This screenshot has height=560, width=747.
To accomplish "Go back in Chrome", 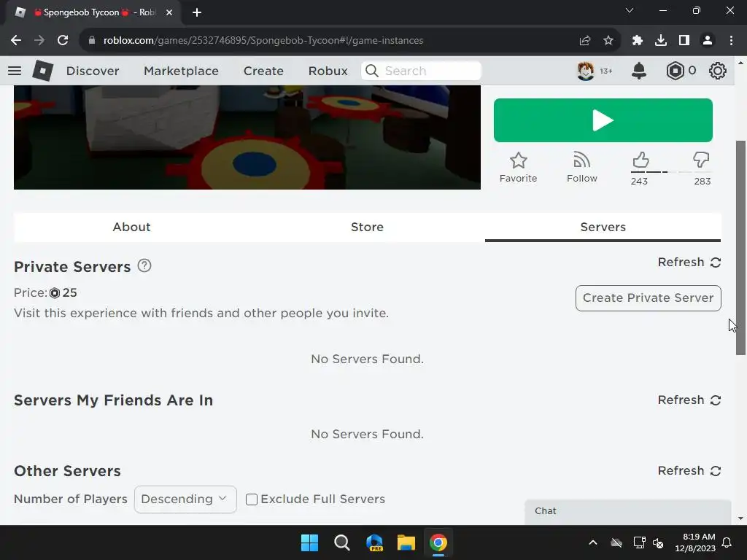I will tap(16, 41).
